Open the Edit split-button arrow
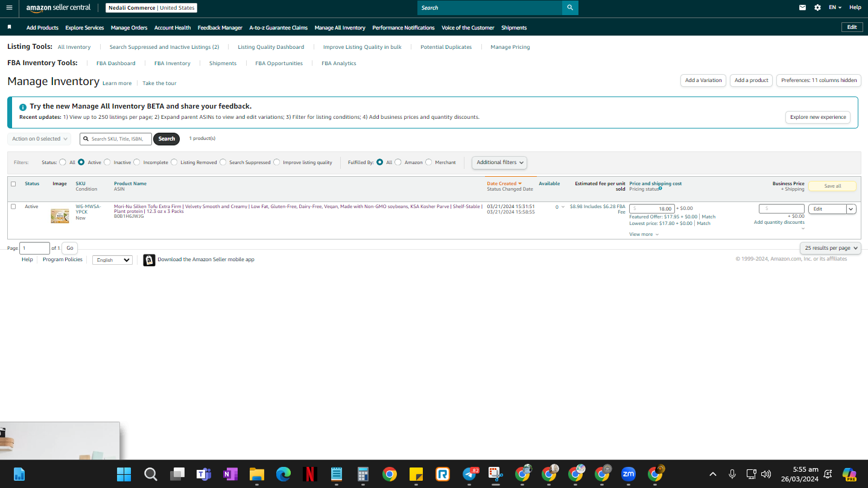This screenshot has height=488, width=868. coord(851,209)
